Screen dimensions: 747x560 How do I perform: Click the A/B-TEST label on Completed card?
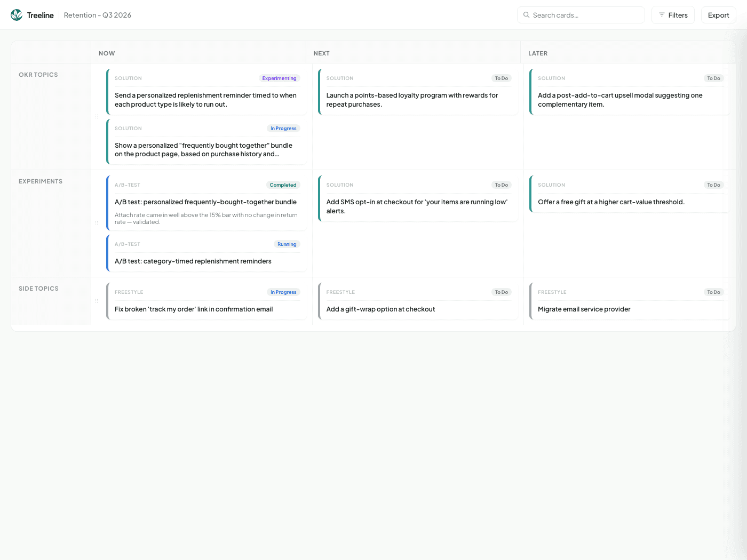tap(128, 185)
